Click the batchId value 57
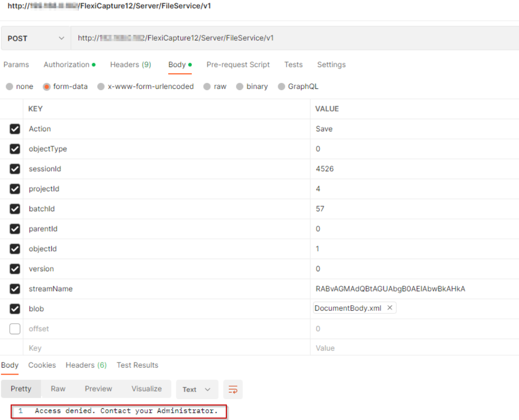This screenshot has width=519, height=420. [x=320, y=209]
